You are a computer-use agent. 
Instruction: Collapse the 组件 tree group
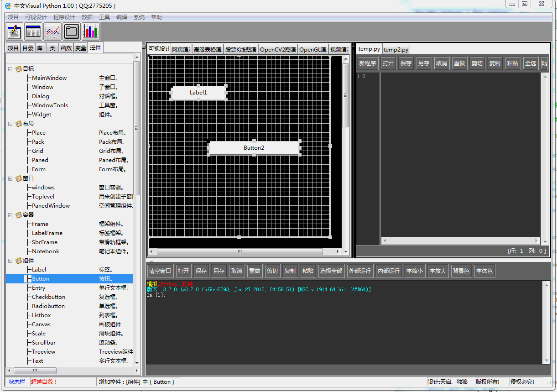[10, 261]
